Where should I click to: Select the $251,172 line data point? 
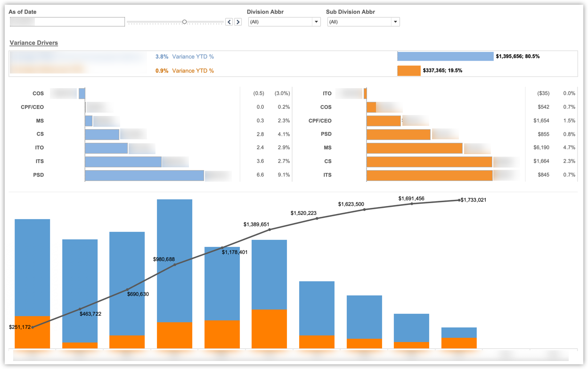[x=33, y=327]
